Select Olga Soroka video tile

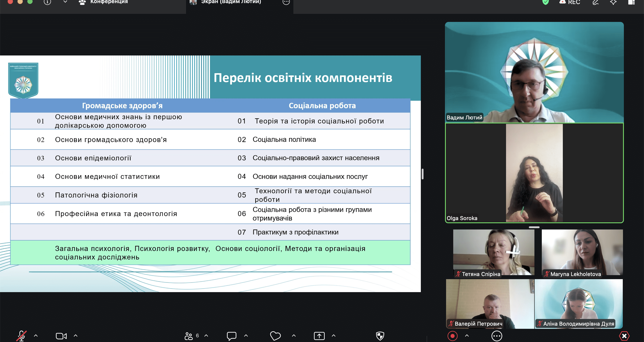click(x=534, y=173)
